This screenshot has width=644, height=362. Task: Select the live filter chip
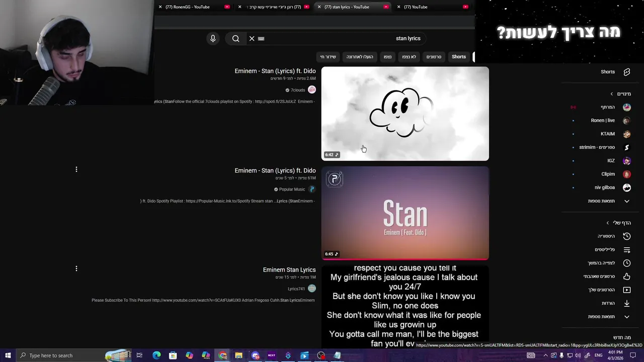pyautogui.click(x=328, y=57)
